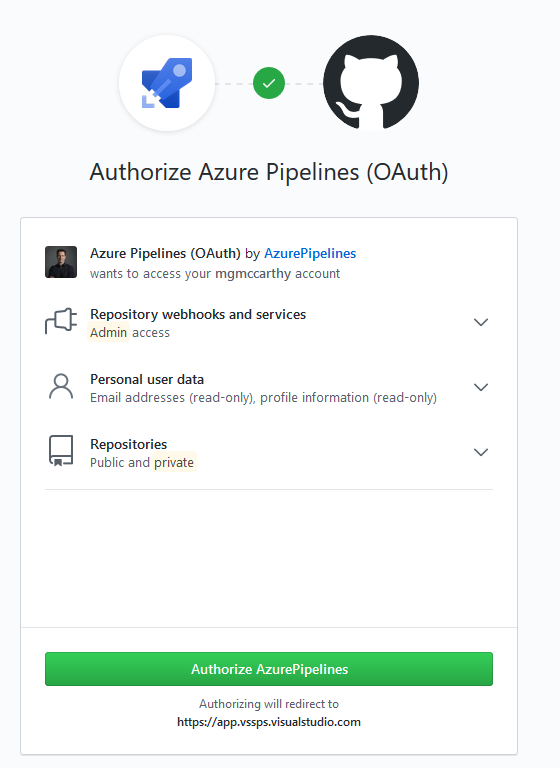Click the Repositories book icon

[x=61, y=451]
